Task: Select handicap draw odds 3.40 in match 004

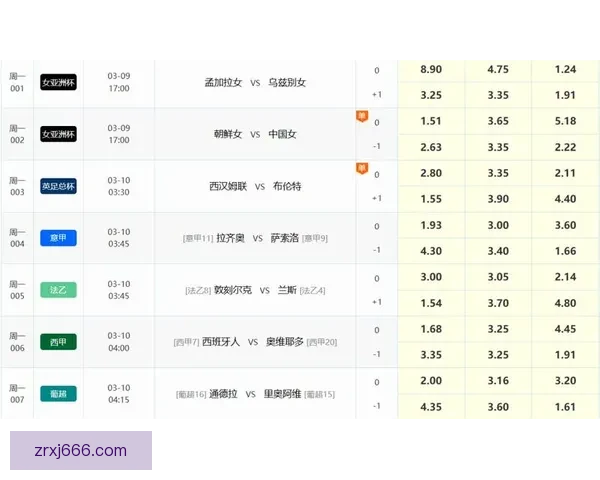Action: (x=498, y=251)
